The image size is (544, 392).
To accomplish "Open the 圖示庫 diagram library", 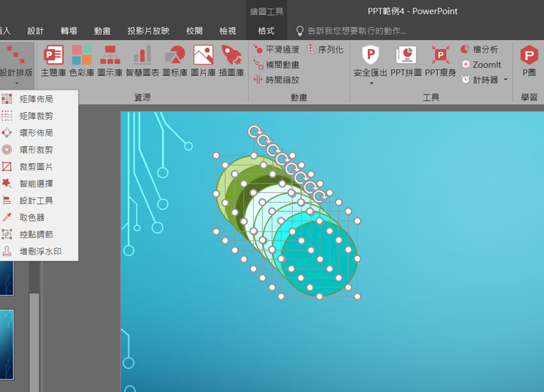I will 109,60.
